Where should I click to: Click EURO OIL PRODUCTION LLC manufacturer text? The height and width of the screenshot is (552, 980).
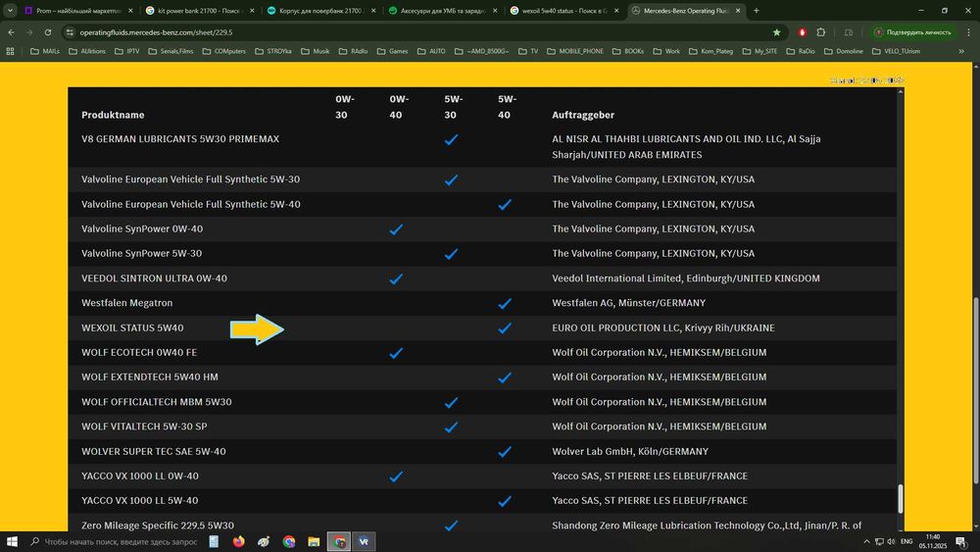[663, 327]
